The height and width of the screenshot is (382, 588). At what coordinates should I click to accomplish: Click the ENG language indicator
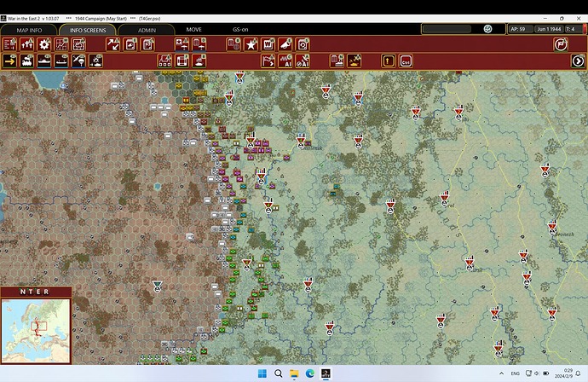[516, 373]
